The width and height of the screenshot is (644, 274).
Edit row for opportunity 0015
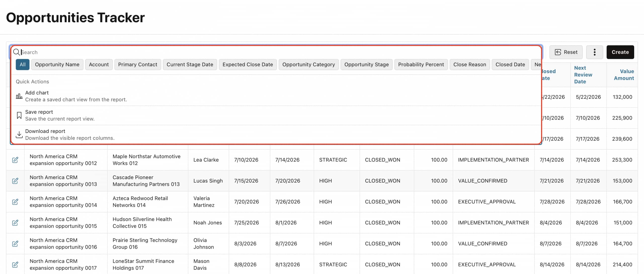(x=15, y=223)
